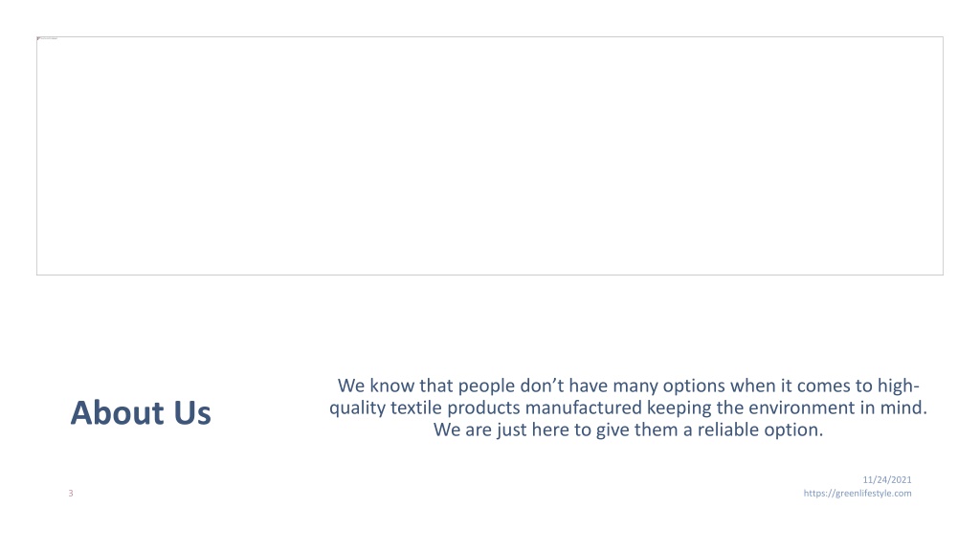This screenshot has width=980, height=551.
Task: Click the word manufactured in the body text
Action: pos(583,408)
